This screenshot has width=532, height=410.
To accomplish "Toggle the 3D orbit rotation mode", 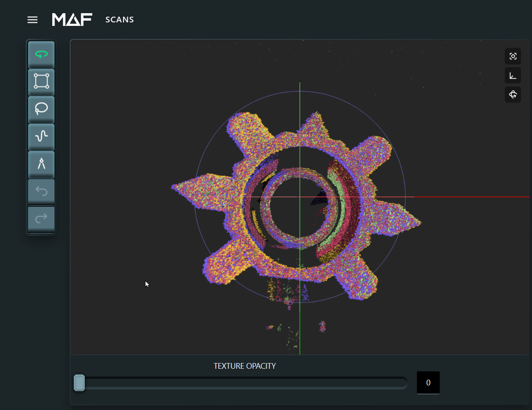I will click(513, 94).
